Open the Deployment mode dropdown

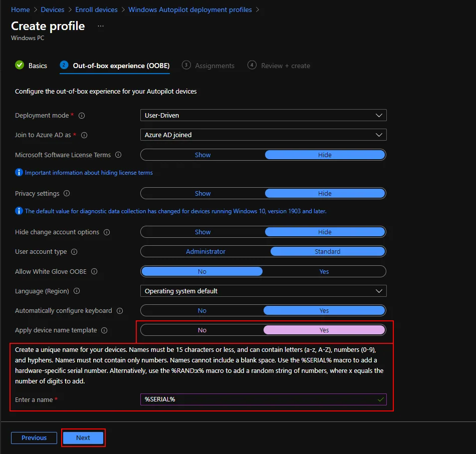pos(263,115)
